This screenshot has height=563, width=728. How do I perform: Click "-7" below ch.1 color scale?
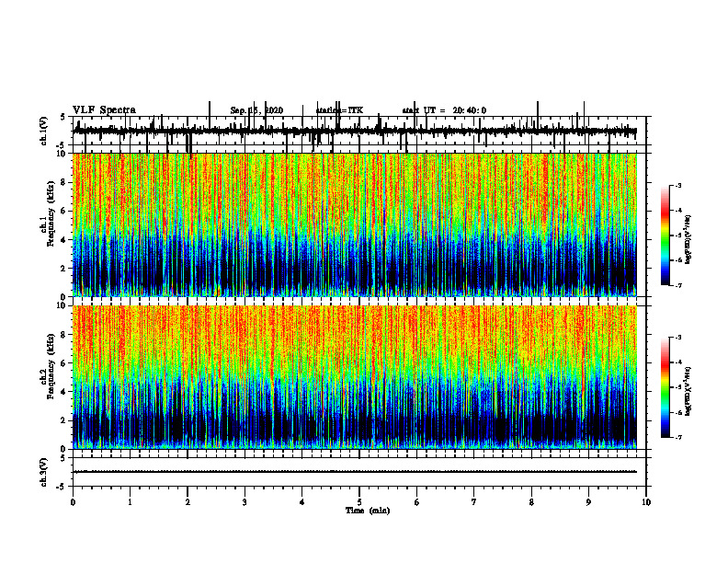point(678,285)
